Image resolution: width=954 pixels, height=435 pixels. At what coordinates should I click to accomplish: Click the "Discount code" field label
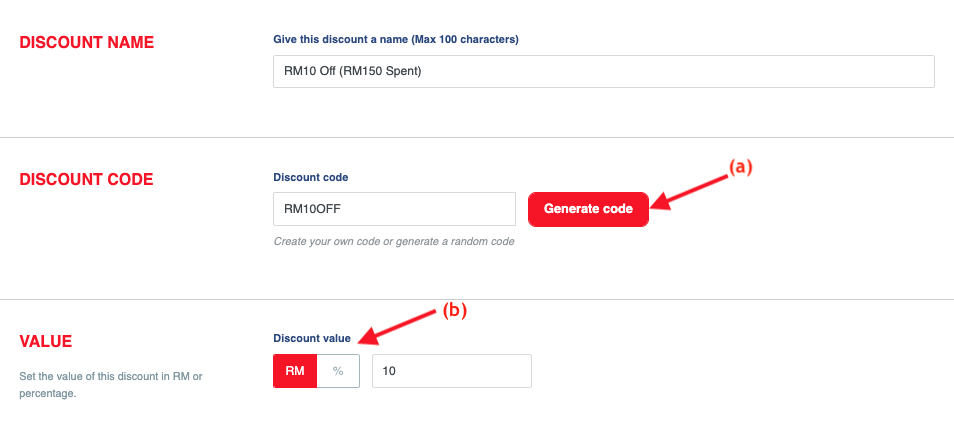(x=311, y=177)
